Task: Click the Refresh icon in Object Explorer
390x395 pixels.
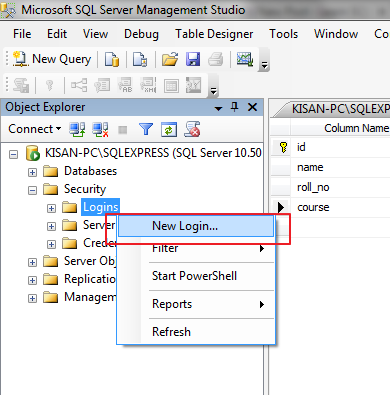Action: pyautogui.click(x=169, y=129)
